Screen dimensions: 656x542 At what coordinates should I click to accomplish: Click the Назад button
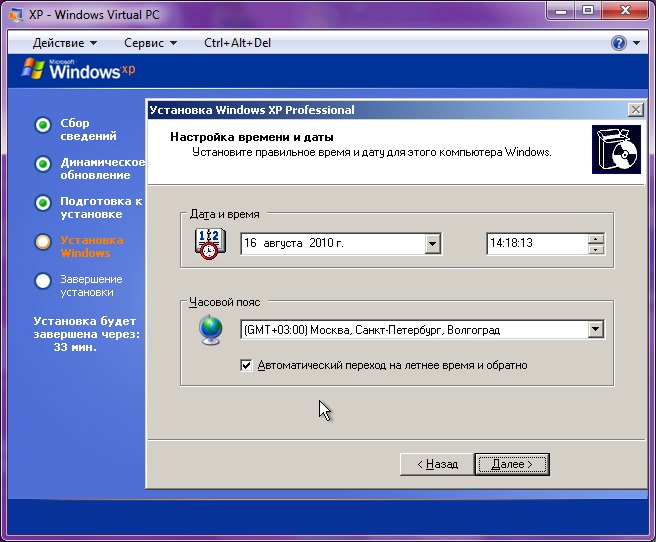(437, 464)
